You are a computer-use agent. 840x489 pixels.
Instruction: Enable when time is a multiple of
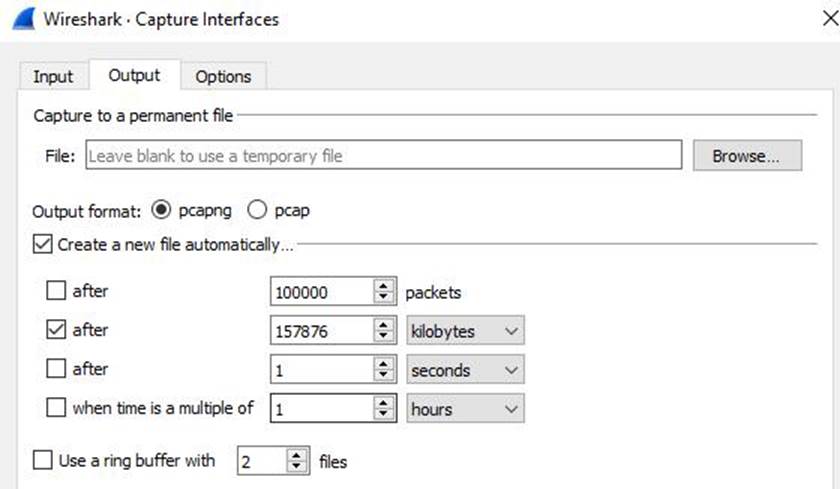[x=57, y=408]
